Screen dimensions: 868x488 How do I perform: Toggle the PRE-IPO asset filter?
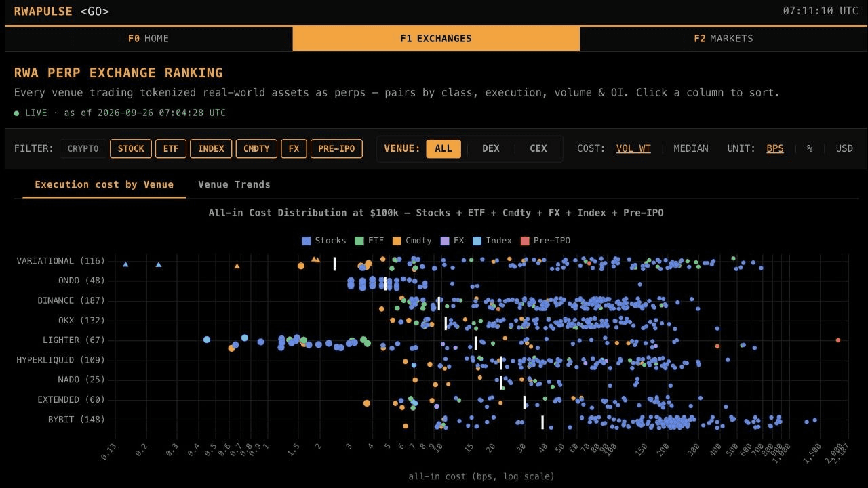point(336,148)
